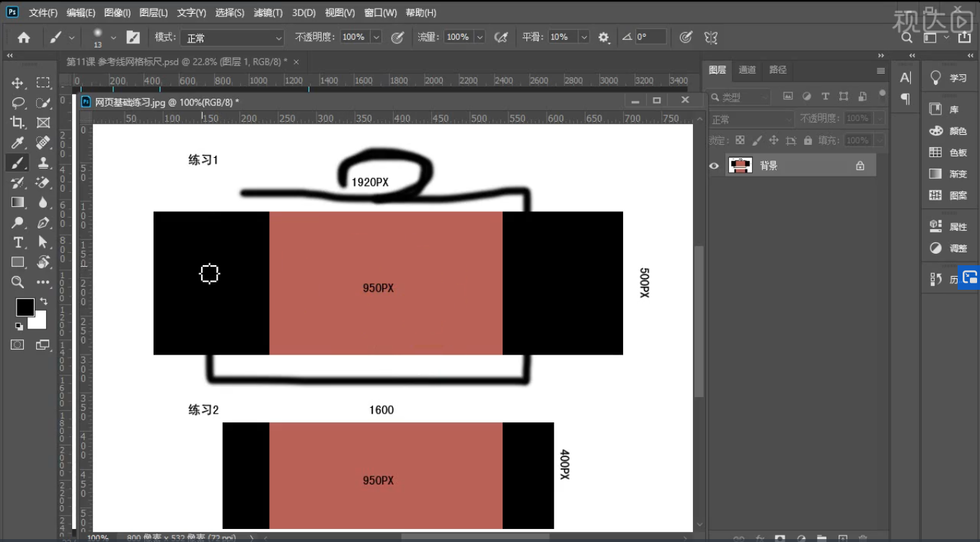Click the foreground color swatch
This screenshot has height=542, width=980.
[x=25, y=307]
